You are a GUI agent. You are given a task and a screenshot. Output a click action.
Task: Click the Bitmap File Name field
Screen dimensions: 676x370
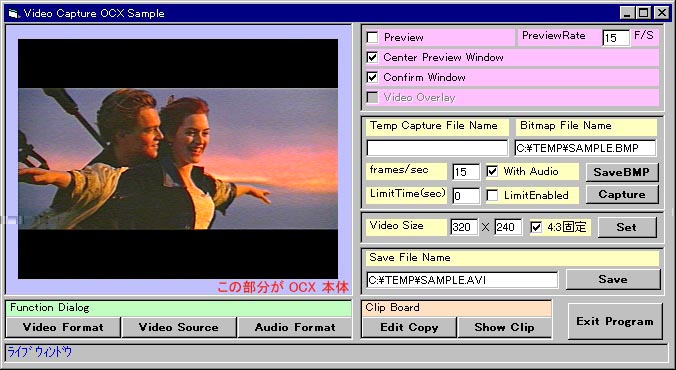(585, 148)
